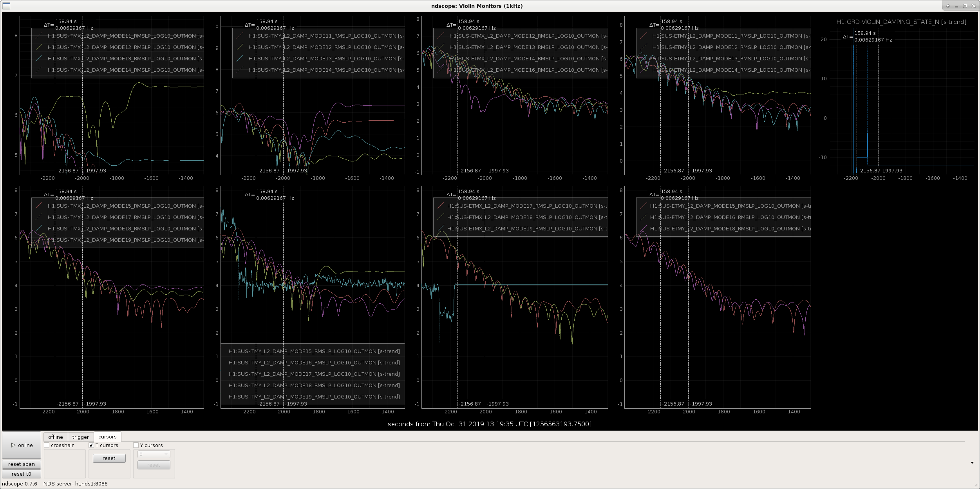
Task: Click legend entry ETMY MODE11 RMSLP_LOG10_OUTMON
Action: point(731,36)
